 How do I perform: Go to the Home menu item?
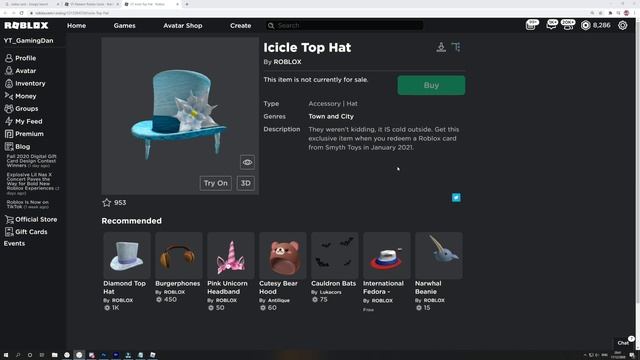pyautogui.click(x=76, y=25)
